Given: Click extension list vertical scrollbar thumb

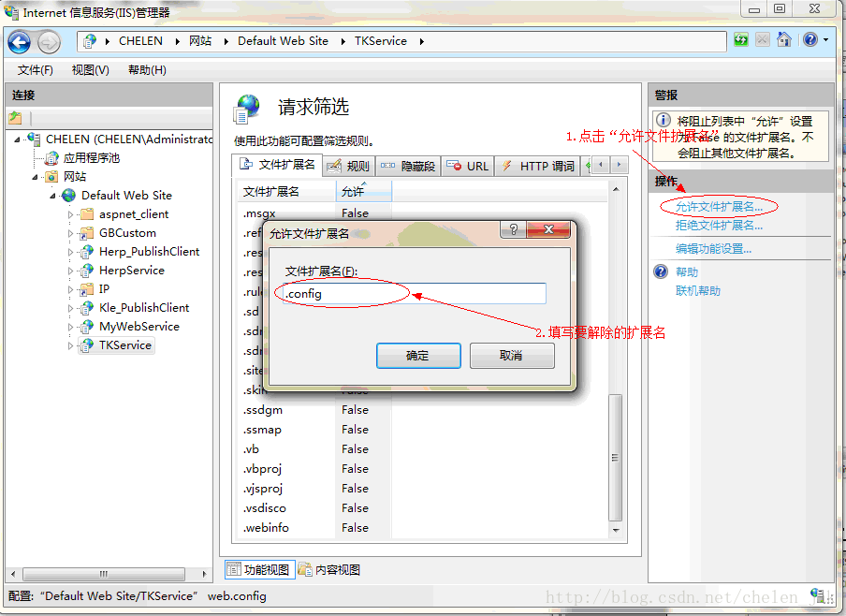Looking at the screenshot, I should point(615,458).
